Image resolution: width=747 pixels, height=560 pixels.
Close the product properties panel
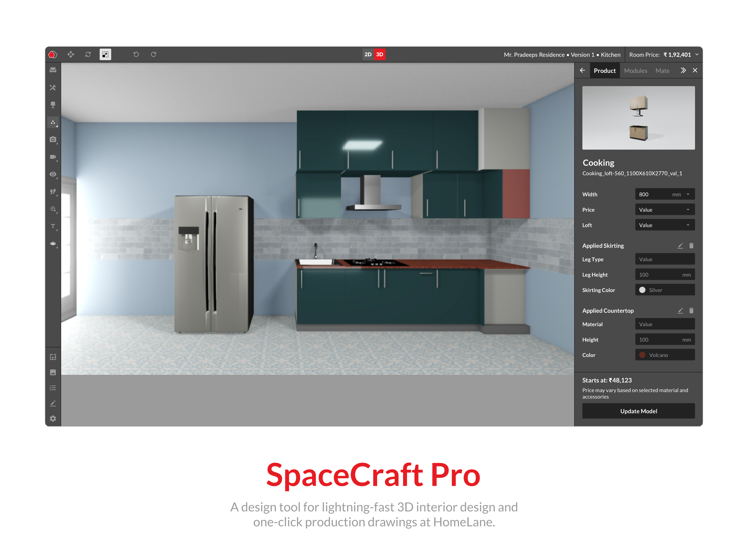click(695, 70)
